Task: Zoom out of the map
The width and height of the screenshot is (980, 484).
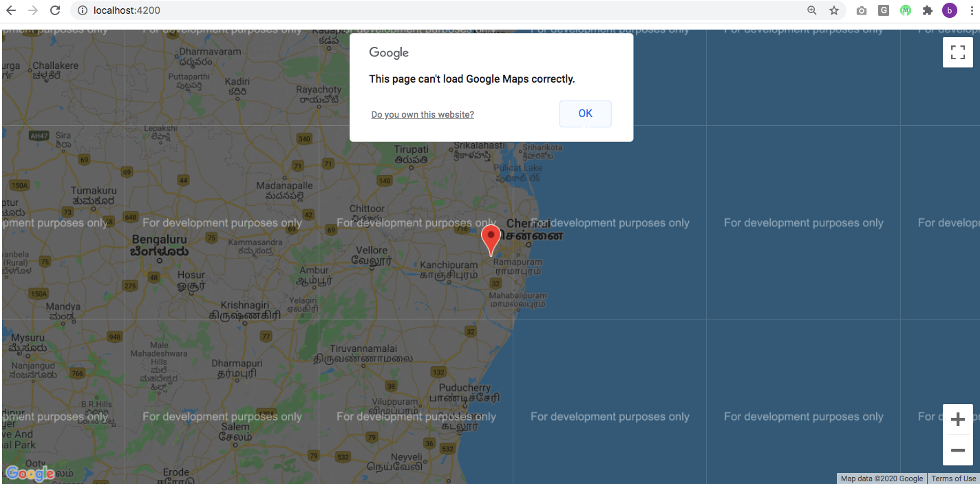Action: (x=957, y=450)
